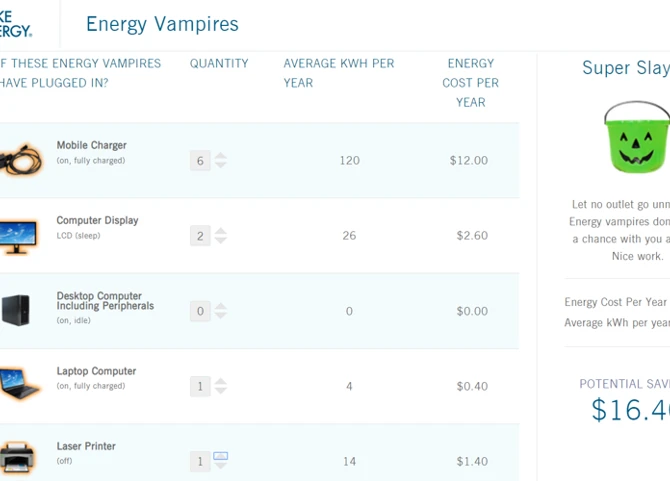Decrease Computer Display quantity with down arrow
The width and height of the screenshot is (670, 481).
coord(221,241)
